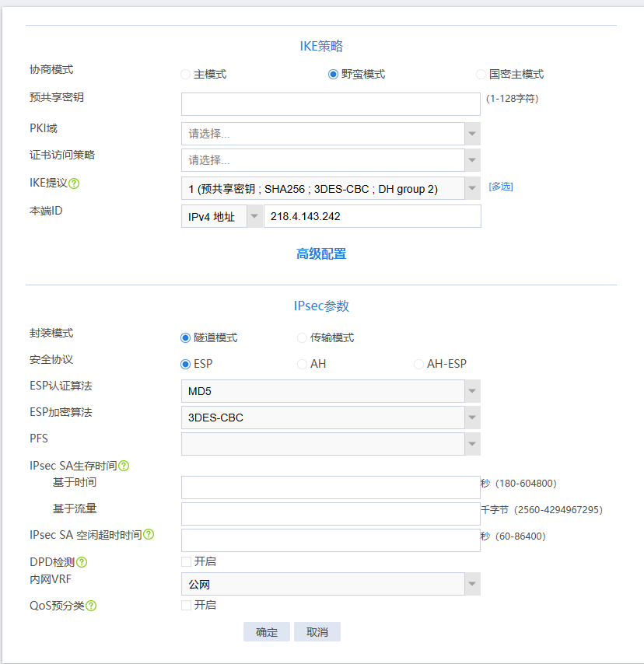Open the PFS dropdown
The image size is (644, 664).
(331, 444)
